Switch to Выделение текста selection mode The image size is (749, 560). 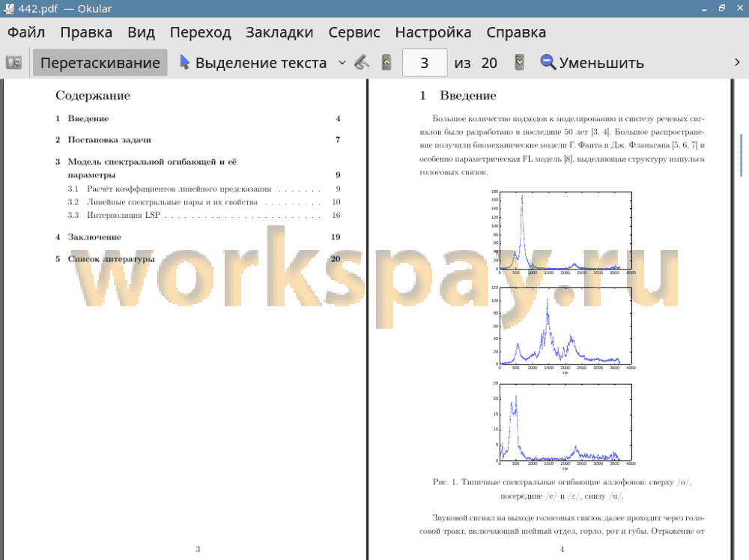click(254, 63)
